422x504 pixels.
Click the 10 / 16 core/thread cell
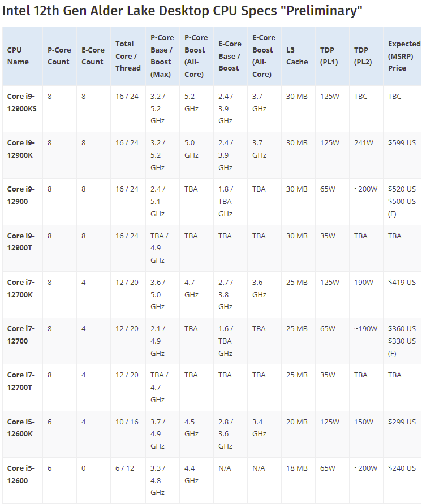click(127, 422)
